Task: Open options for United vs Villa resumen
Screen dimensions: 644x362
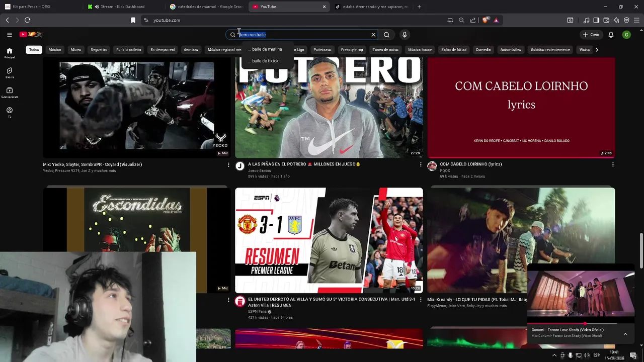Action: pos(421,300)
